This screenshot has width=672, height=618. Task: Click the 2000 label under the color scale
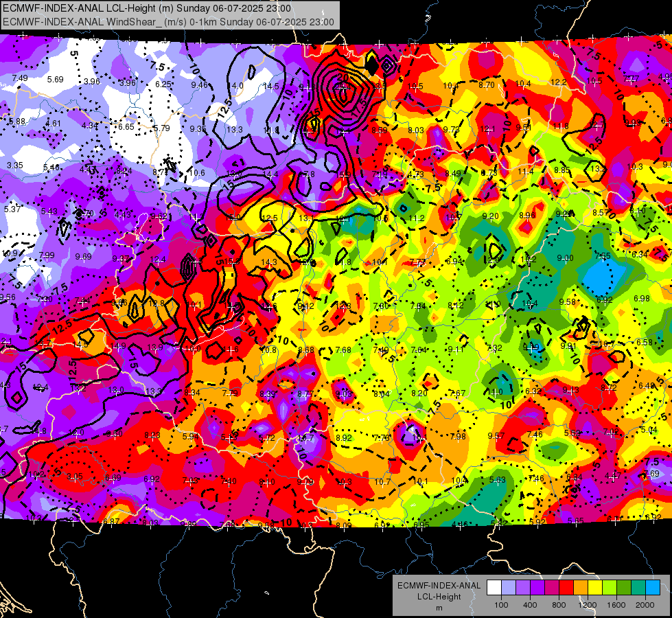click(645, 605)
